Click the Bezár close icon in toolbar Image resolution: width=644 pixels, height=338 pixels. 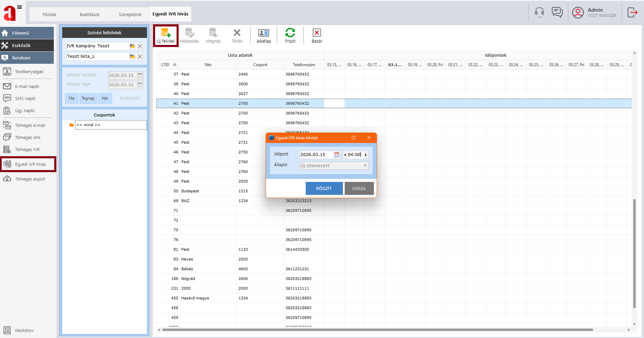tap(317, 33)
